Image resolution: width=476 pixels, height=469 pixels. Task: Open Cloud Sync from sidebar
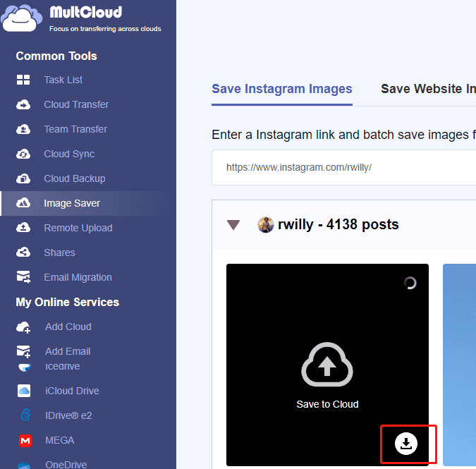[69, 154]
